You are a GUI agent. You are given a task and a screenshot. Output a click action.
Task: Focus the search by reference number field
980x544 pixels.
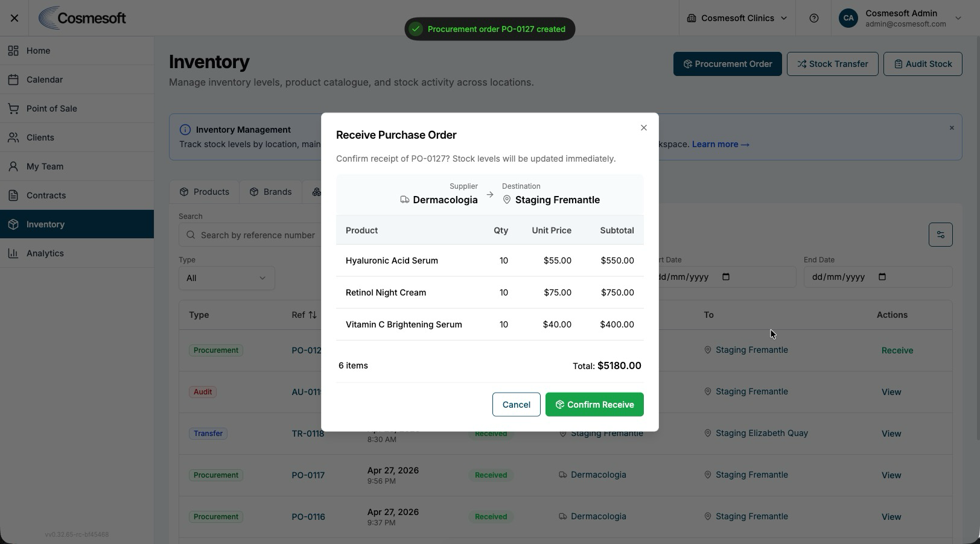[x=250, y=235]
